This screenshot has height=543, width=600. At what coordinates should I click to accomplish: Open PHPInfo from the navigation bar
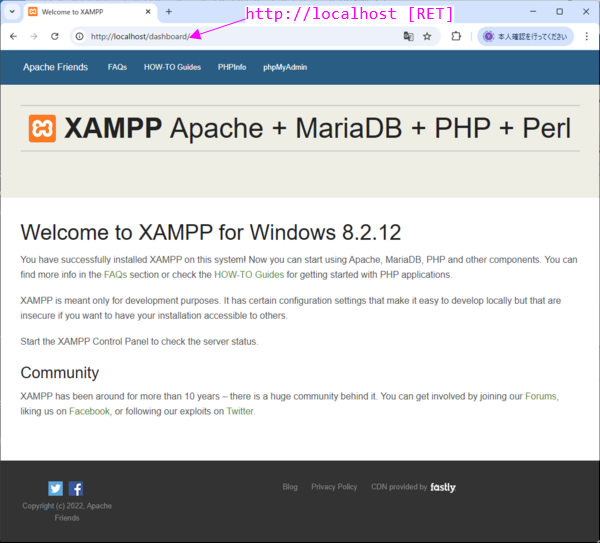pos(232,67)
